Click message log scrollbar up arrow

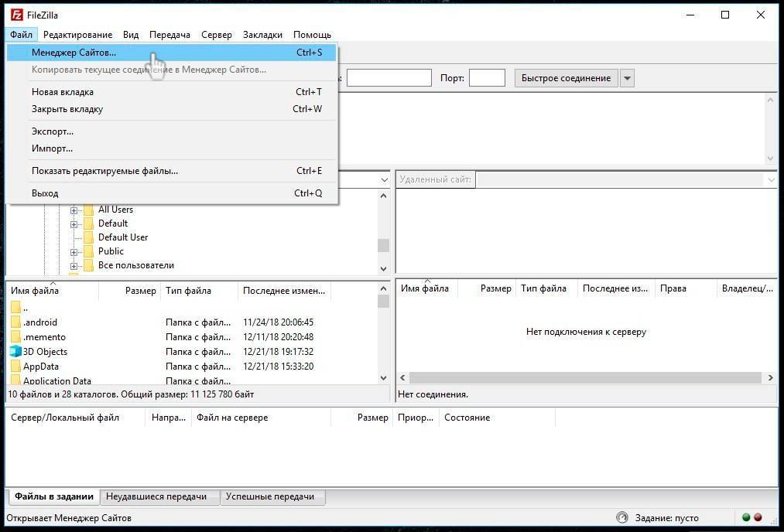click(771, 100)
